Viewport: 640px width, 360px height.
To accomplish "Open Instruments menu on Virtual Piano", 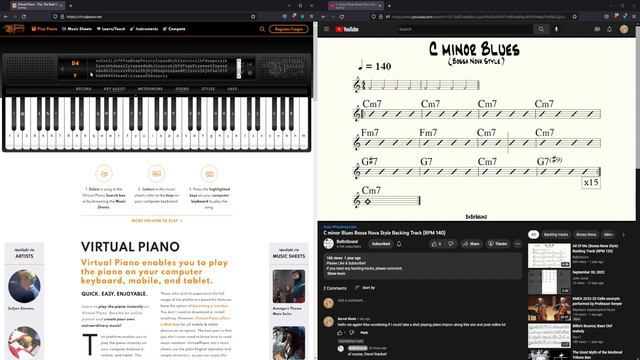I will [144, 29].
